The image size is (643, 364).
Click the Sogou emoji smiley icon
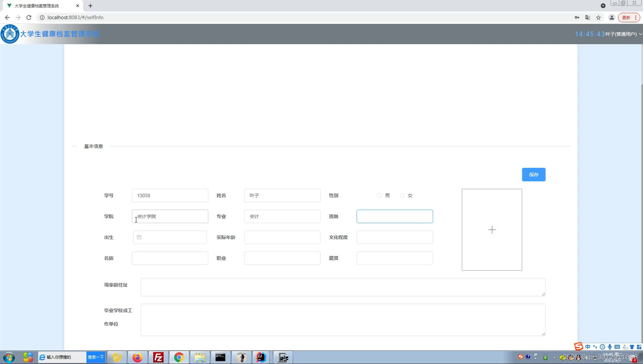click(602, 347)
